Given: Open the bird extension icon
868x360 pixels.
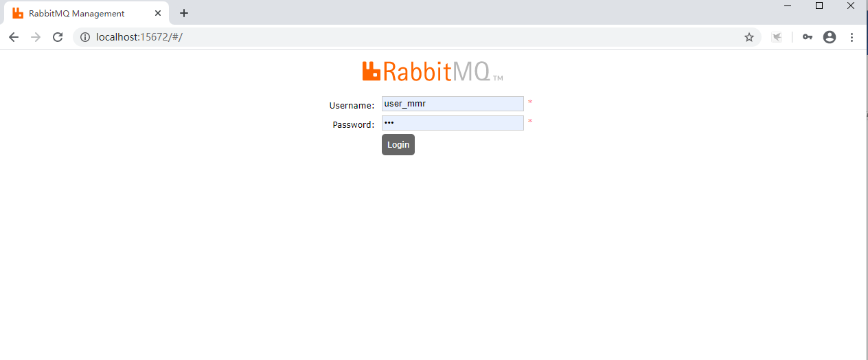Looking at the screenshot, I should point(777,37).
